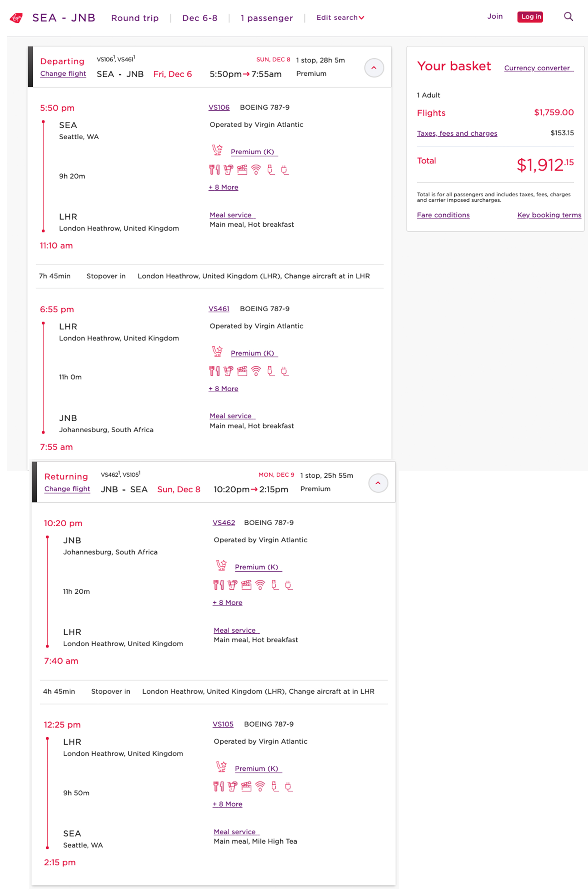The width and height of the screenshot is (588, 895).
Task: Expand the Edit search dropdown
Action: [340, 18]
